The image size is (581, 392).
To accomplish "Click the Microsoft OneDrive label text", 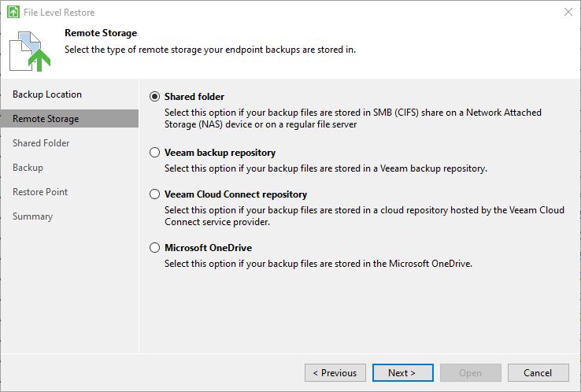I will click(x=209, y=247).
